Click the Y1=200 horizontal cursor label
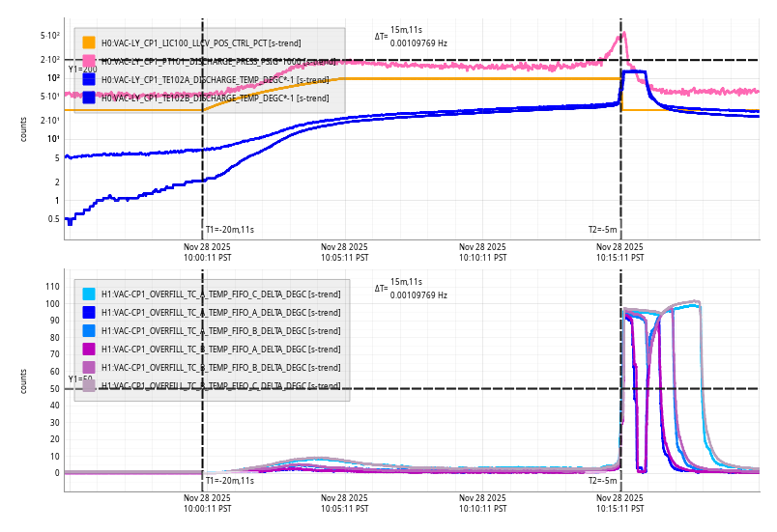The width and height of the screenshot is (777, 532). click(x=82, y=70)
